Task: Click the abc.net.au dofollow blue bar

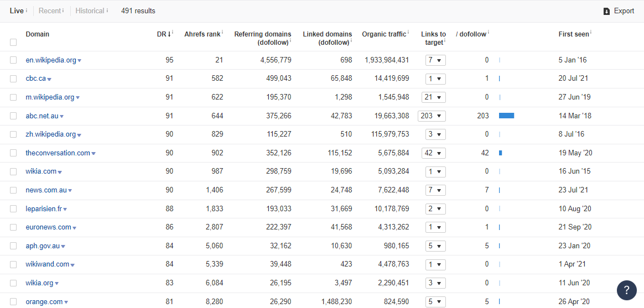Action: [506, 116]
